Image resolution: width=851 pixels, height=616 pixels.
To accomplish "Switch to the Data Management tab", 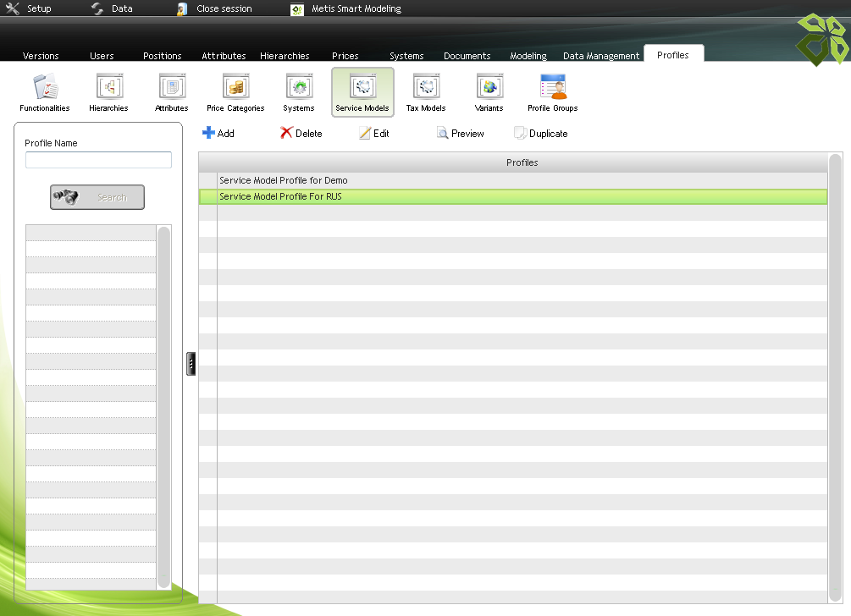I will click(601, 55).
